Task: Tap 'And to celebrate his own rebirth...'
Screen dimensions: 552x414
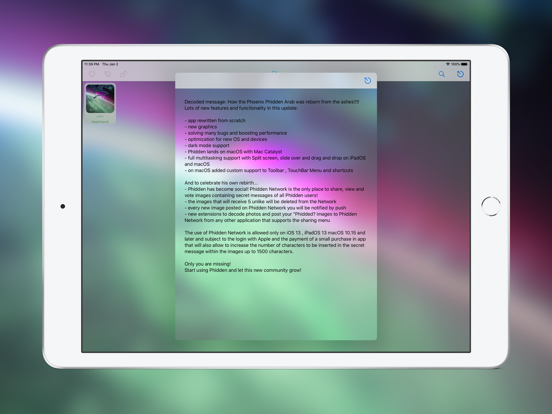Action: point(221,183)
